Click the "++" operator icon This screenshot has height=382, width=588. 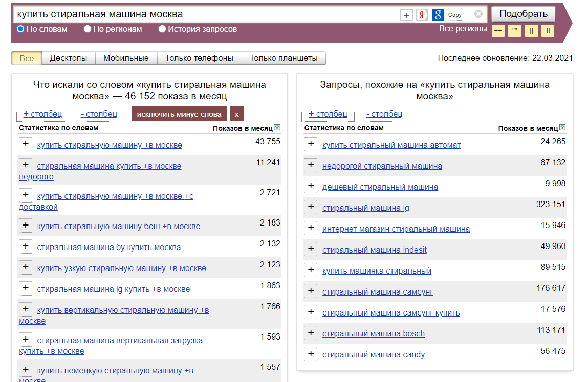tap(497, 31)
